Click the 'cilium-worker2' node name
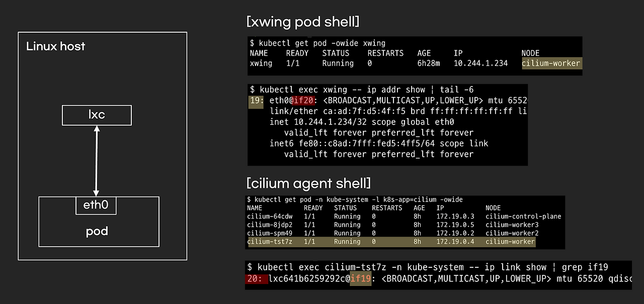Screen dimensions: 644x304 point(512,233)
